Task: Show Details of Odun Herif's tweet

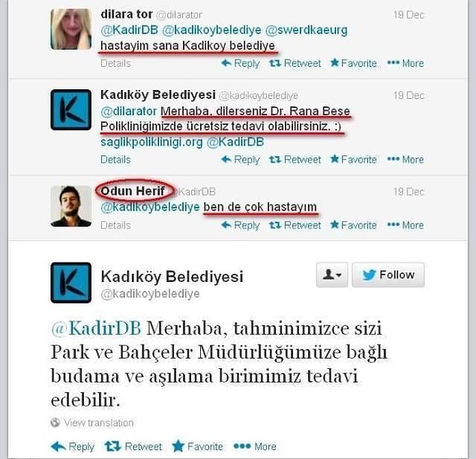Action: (115, 226)
